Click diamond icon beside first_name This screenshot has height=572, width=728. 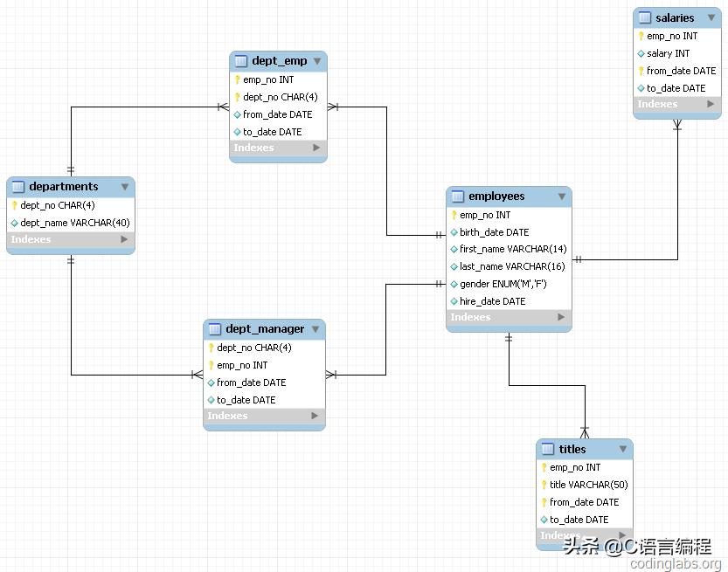pos(454,249)
